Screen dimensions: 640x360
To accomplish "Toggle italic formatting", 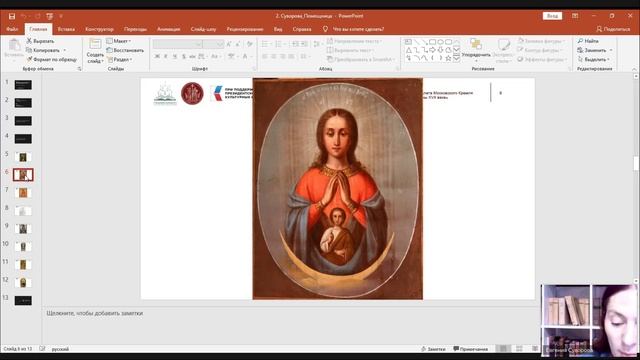I will pos(166,56).
